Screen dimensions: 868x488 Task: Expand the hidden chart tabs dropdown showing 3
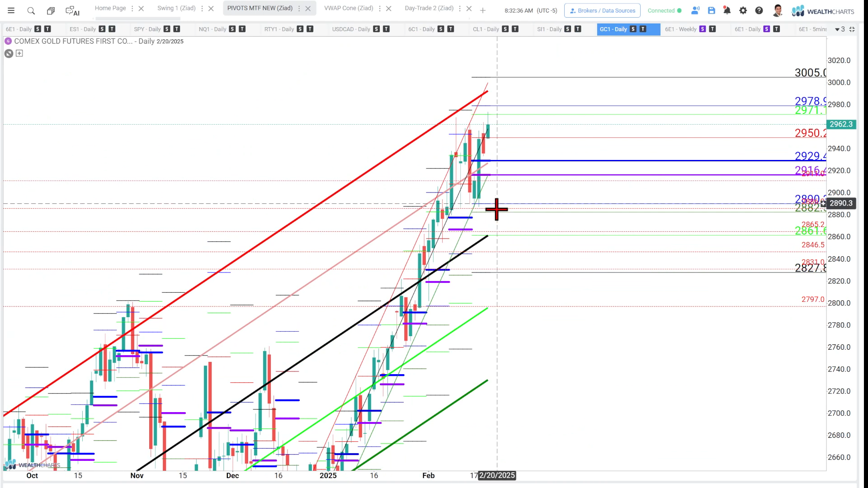coord(840,29)
